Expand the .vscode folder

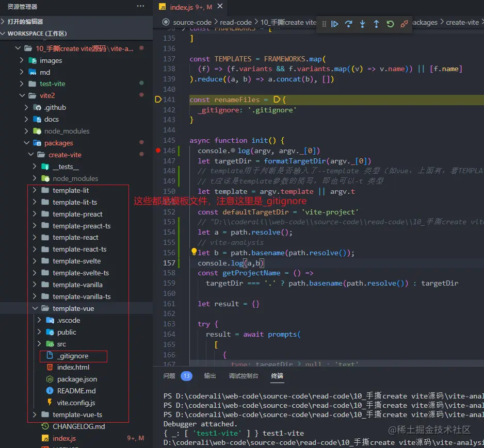click(68, 320)
